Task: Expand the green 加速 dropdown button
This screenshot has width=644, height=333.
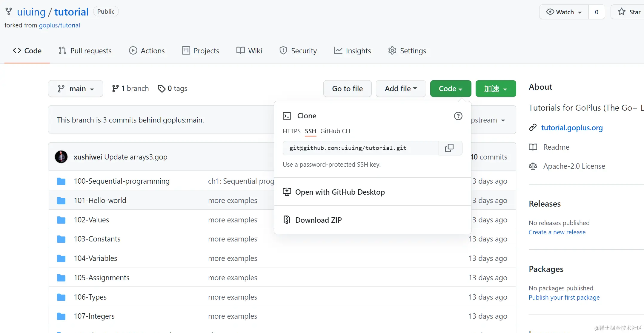Action: point(496,89)
